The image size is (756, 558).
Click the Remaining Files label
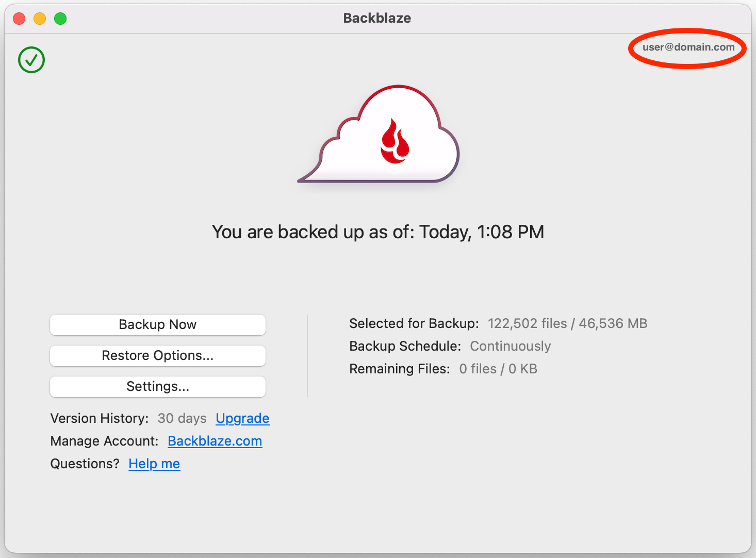pos(400,369)
